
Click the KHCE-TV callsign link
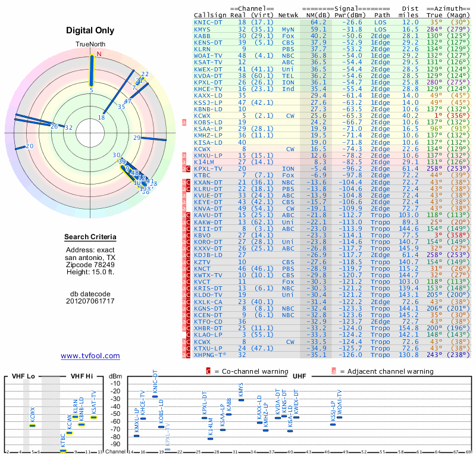[208, 89]
